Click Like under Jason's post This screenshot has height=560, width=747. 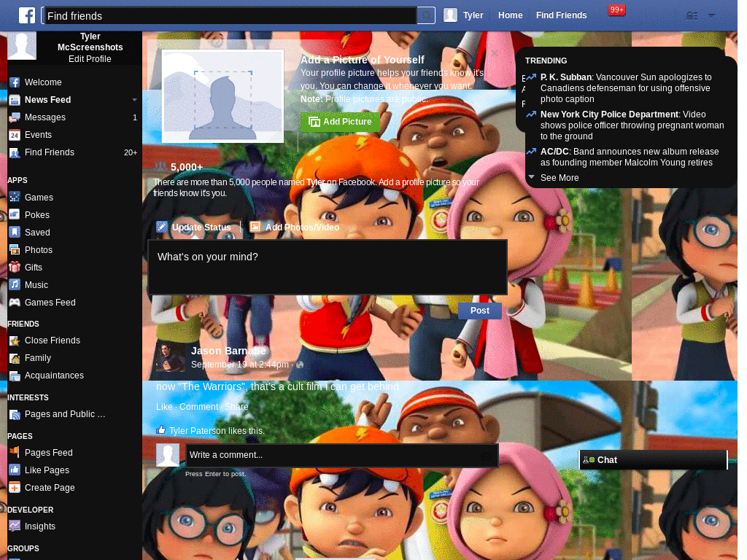[x=164, y=407]
